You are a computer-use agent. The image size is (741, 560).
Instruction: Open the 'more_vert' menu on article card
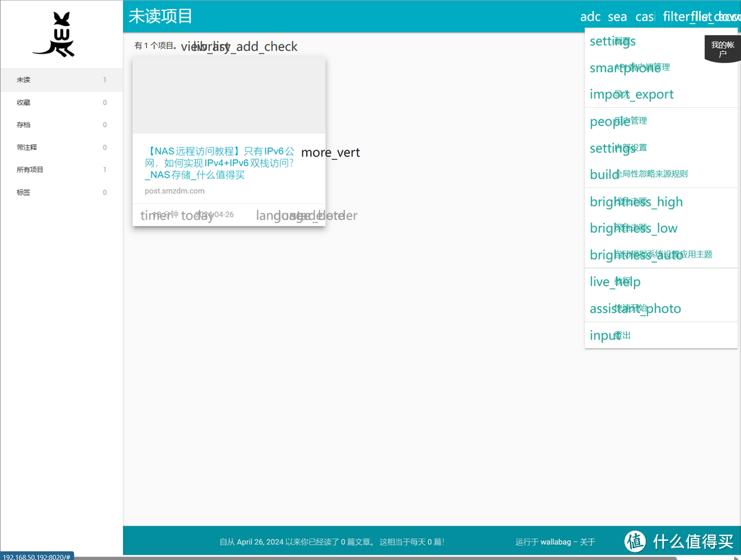[330, 152]
